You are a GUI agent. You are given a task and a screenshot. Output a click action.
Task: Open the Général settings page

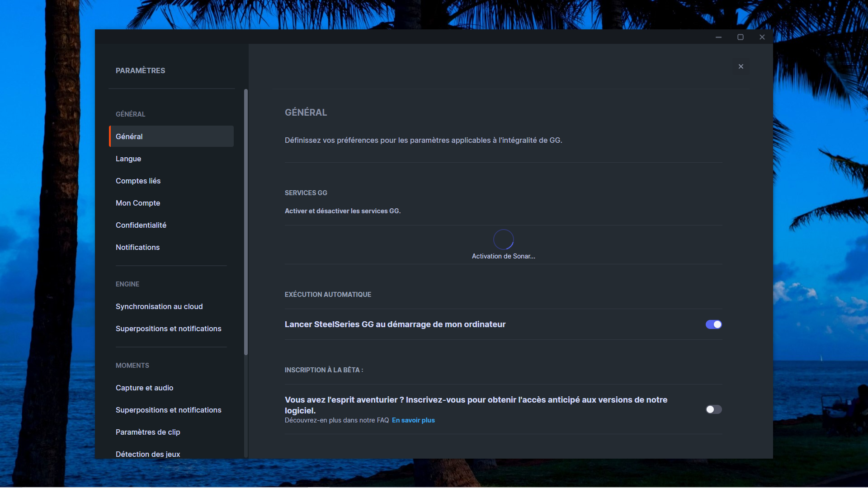click(171, 136)
